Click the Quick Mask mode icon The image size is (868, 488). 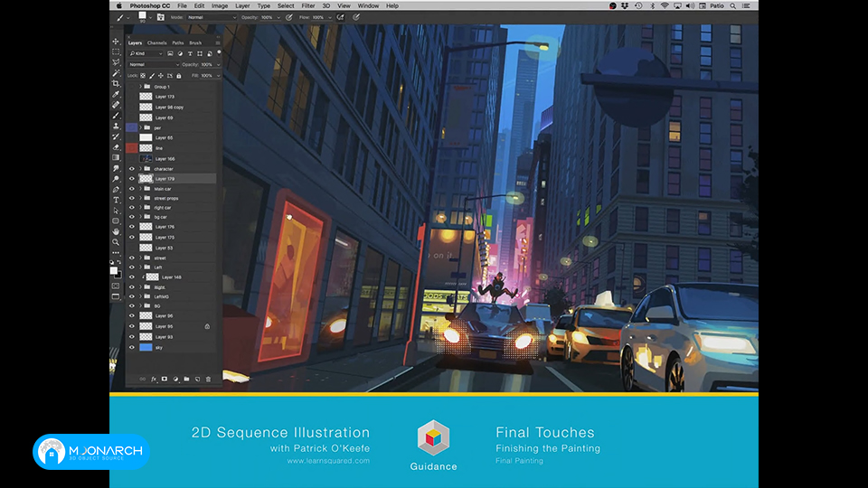coord(116,286)
